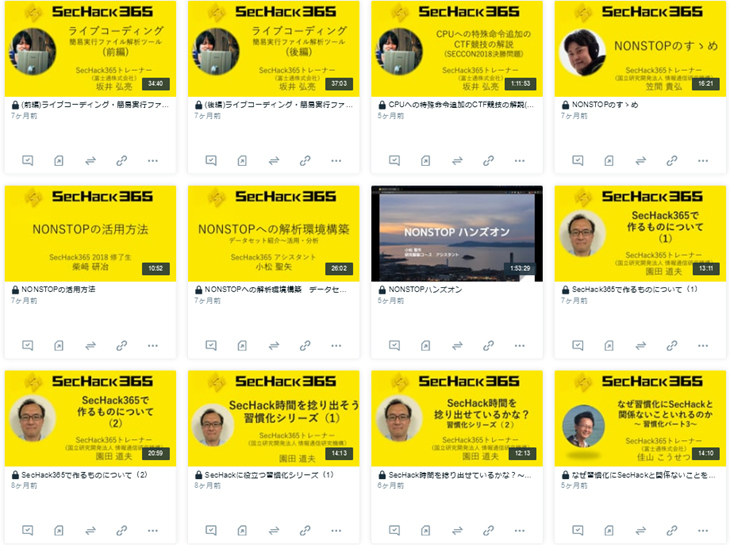Click swap-arrows icon under SecHackに役立つ習慣化シリーズ card
This screenshot has height=545, width=730.
pos(274,530)
